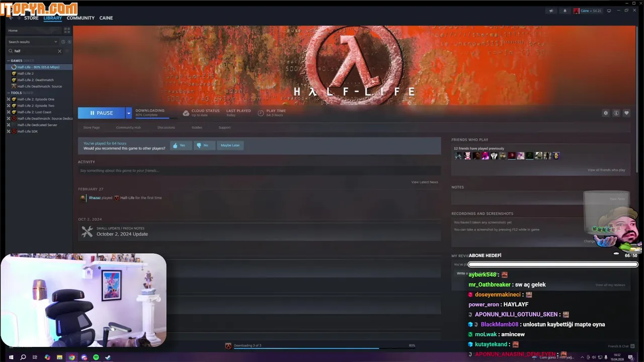The height and width of the screenshot is (362, 644).
Task: Open the View Latest News link
Action: coord(425,182)
